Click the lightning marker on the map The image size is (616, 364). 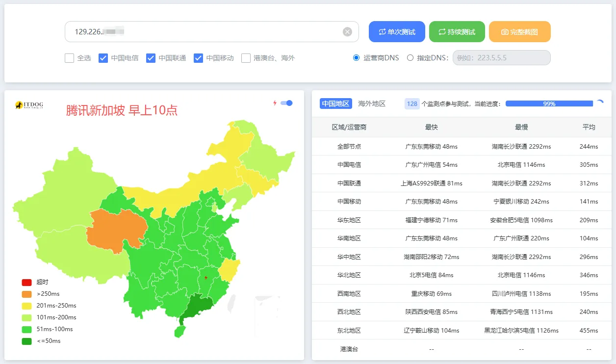pyautogui.click(x=205, y=278)
